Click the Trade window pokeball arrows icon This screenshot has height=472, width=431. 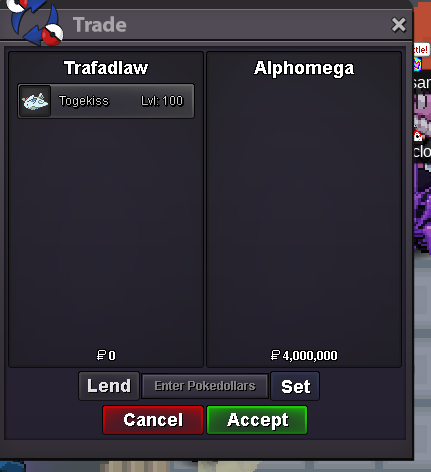pyautogui.click(x=35, y=23)
